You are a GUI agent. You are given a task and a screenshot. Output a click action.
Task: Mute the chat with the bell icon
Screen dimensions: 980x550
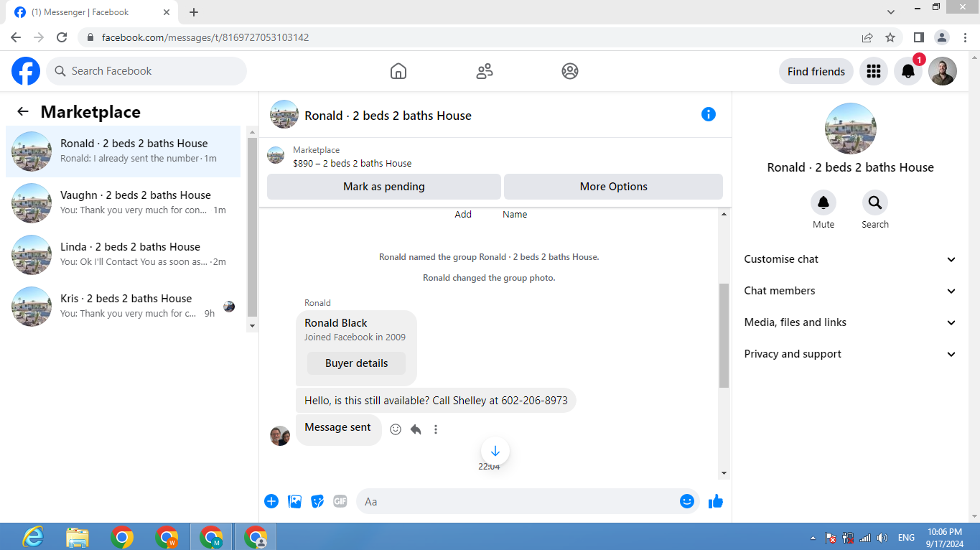[823, 202]
